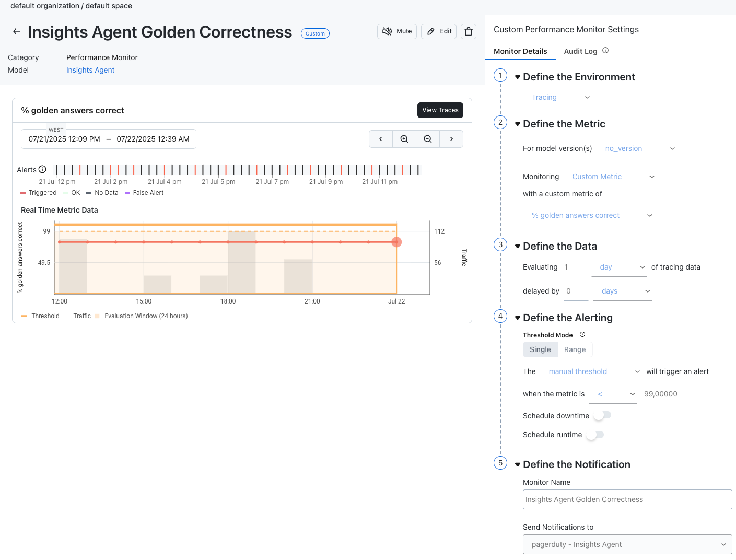Open the Insights Agent model link
Image resolution: width=736 pixels, height=560 pixels.
[90, 69]
